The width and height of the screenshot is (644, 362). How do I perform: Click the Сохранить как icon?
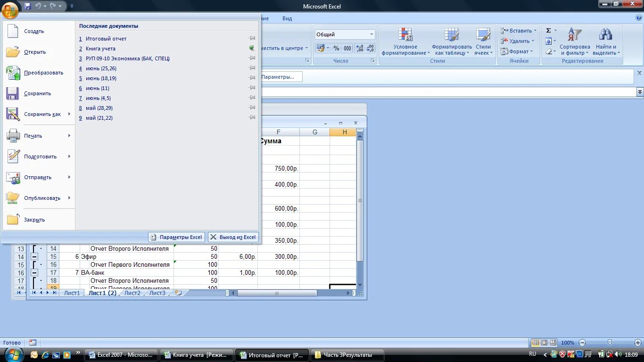tap(13, 114)
